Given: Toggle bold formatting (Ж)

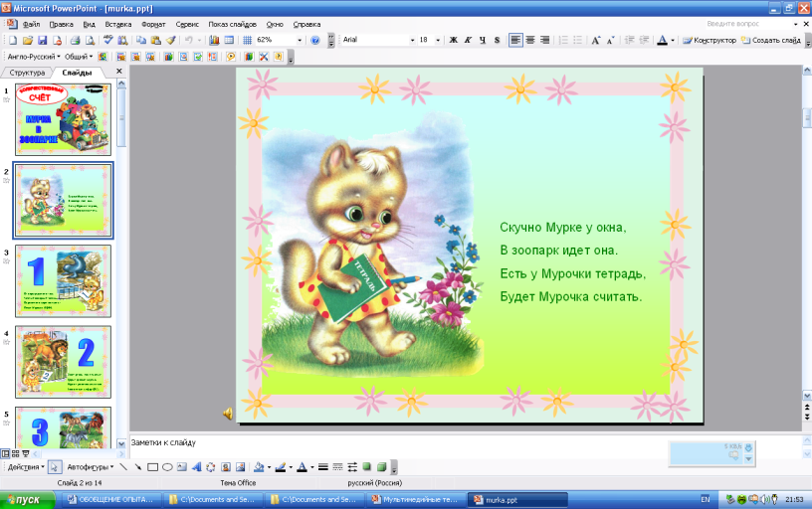Looking at the screenshot, I should [x=453, y=41].
